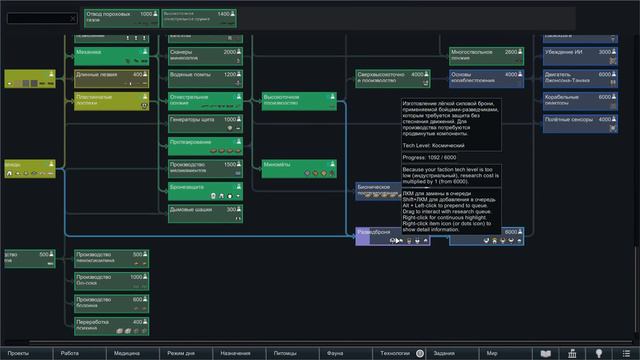640x360 pixels.
Task: Open the Мир tab
Action: pos(506,353)
